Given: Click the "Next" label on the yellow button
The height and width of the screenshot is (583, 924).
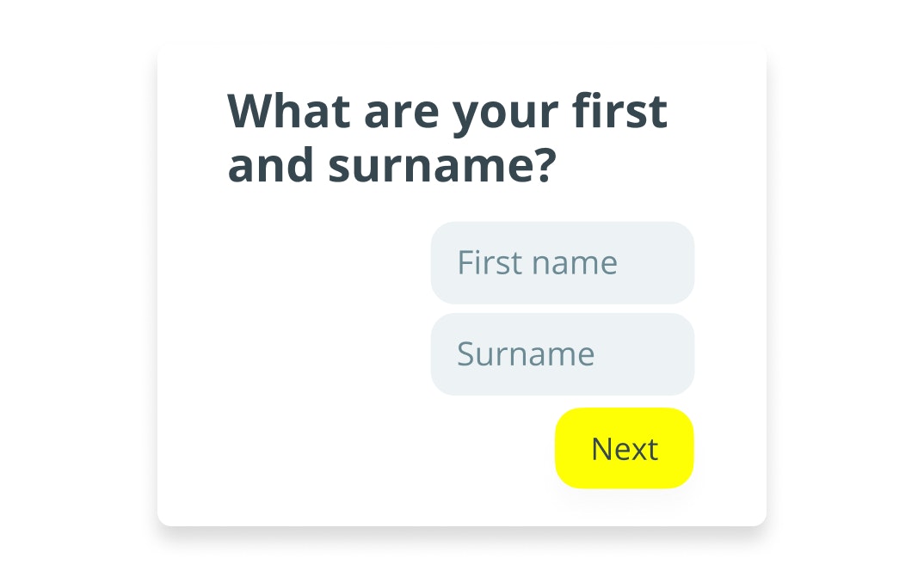Looking at the screenshot, I should coord(624,449).
